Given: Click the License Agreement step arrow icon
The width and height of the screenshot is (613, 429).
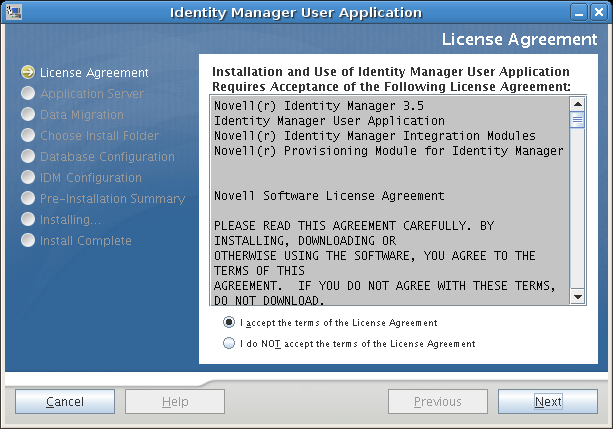Looking at the screenshot, I should click(28, 73).
